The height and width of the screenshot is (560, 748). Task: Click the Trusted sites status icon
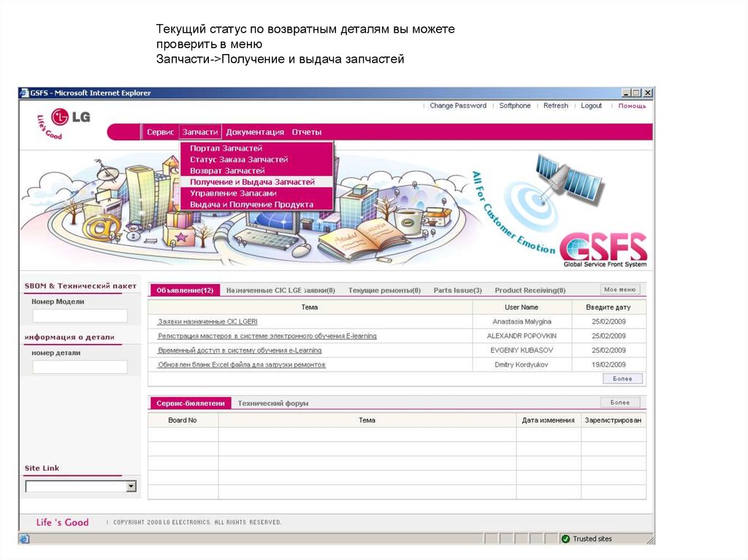(565, 539)
